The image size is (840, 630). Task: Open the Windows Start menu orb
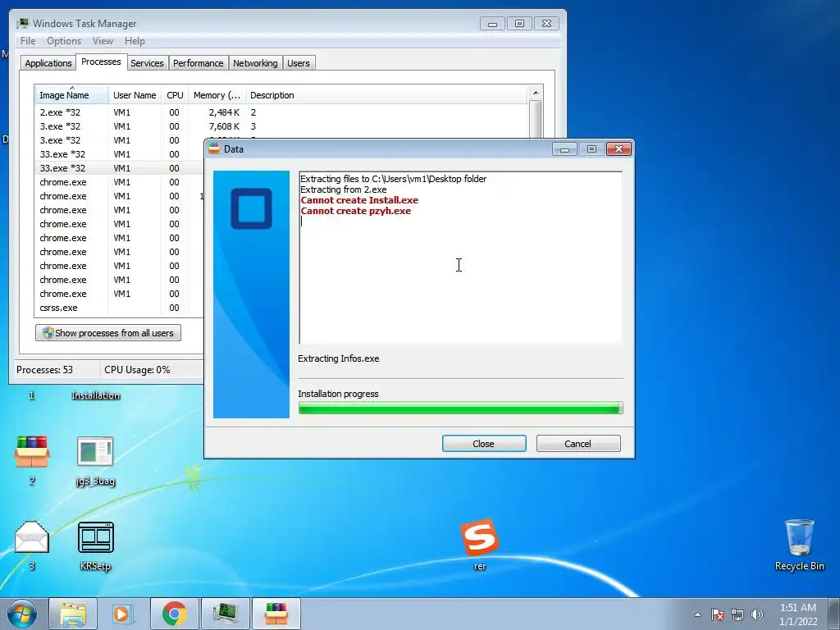coord(22,614)
